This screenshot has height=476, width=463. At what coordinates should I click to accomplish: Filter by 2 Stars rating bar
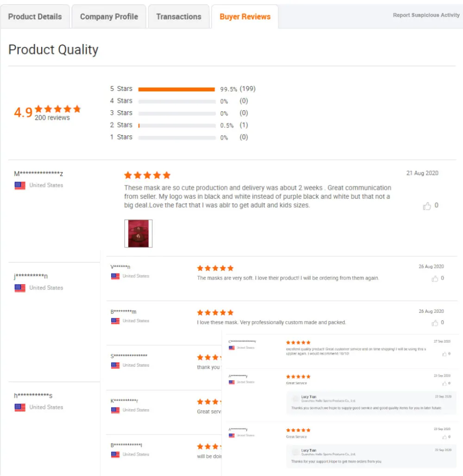click(x=176, y=126)
